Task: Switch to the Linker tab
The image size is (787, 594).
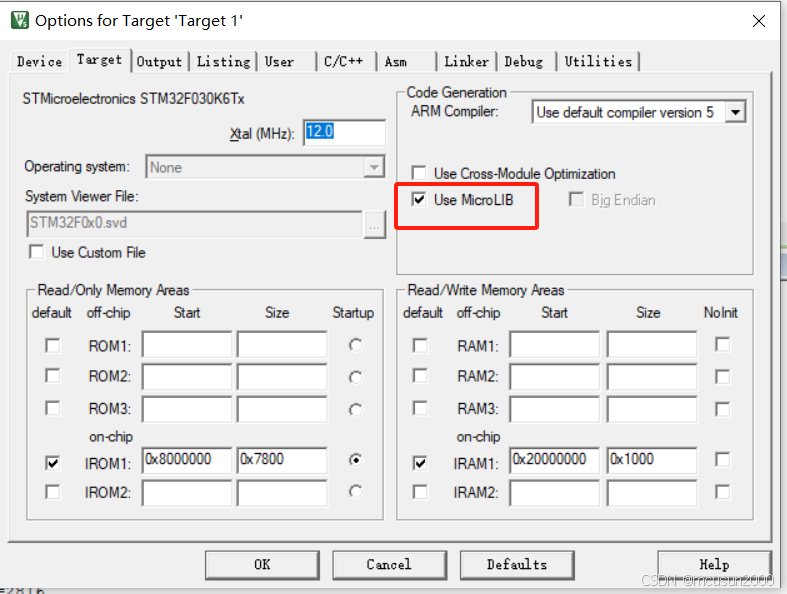Action: (466, 62)
